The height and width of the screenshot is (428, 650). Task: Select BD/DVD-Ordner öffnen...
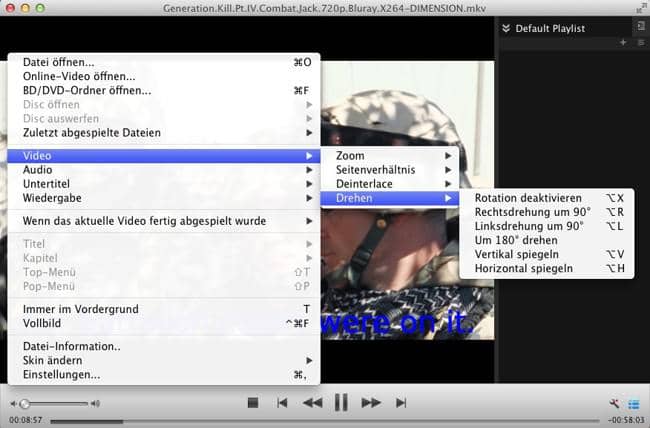click(164, 90)
